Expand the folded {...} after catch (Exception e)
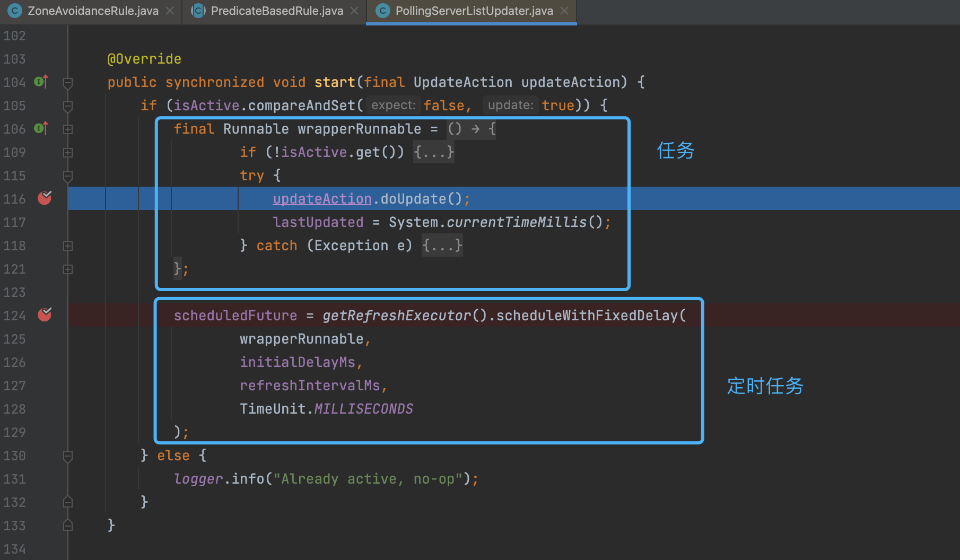The width and height of the screenshot is (960, 560). pos(442,246)
